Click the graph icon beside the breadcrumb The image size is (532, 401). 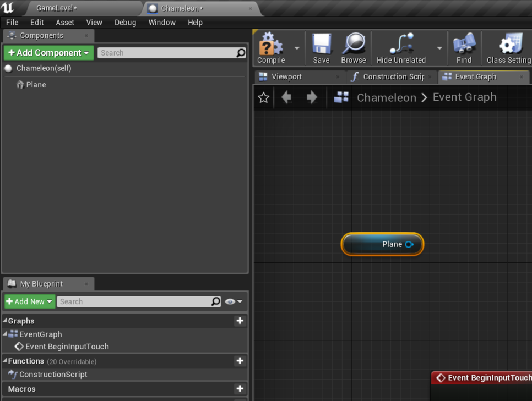(341, 97)
